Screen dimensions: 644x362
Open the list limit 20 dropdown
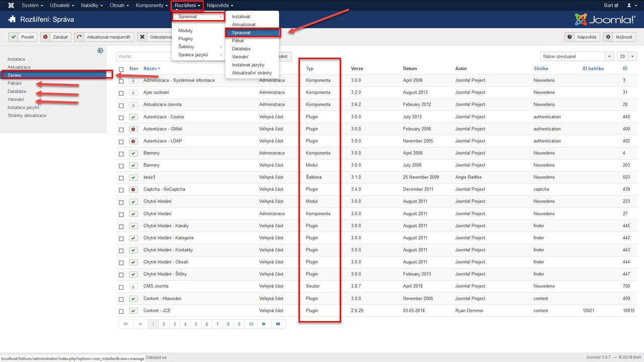click(x=627, y=57)
